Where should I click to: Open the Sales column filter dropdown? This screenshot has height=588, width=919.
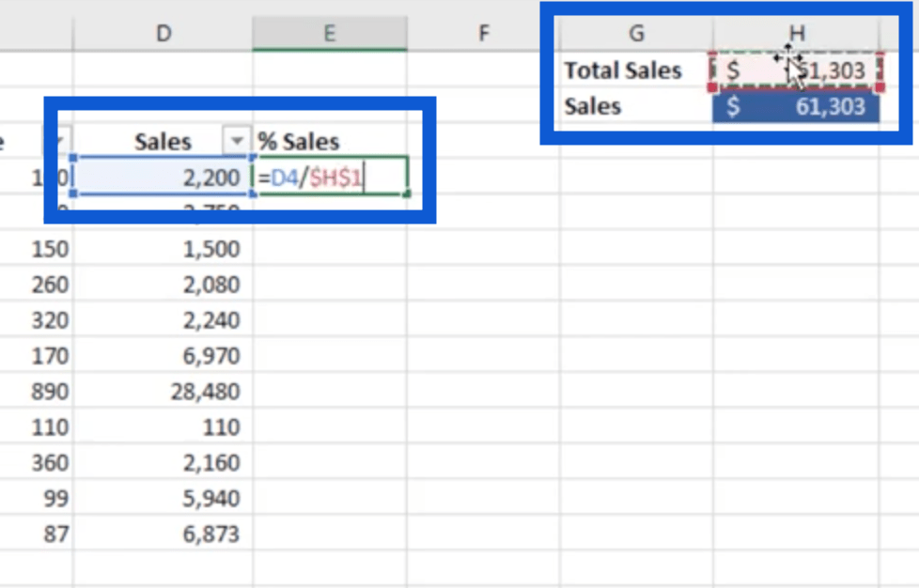point(237,141)
